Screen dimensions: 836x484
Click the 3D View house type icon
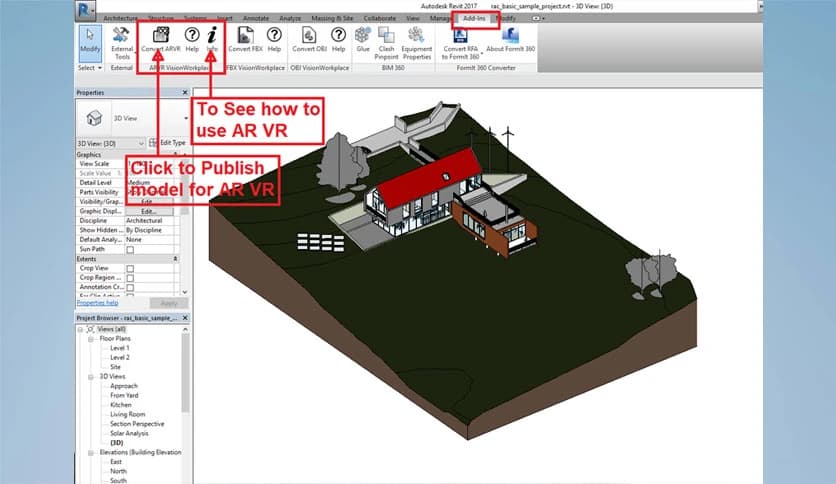click(94, 118)
